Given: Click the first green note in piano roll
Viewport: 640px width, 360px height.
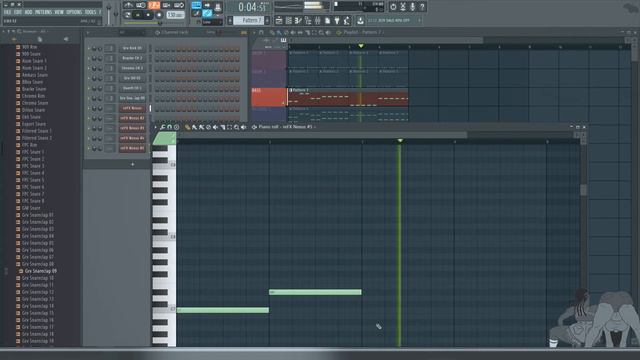Looking at the screenshot, I should [223, 310].
